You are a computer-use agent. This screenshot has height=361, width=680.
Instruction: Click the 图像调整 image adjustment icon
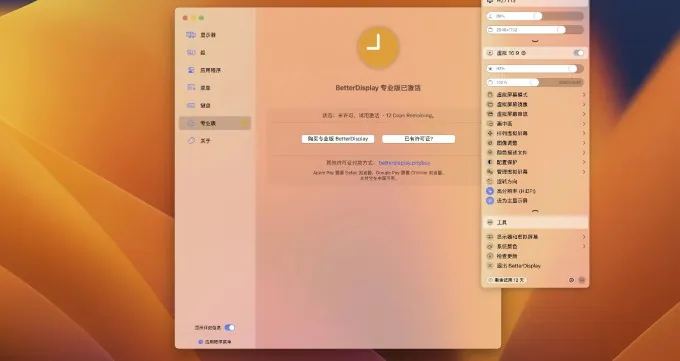tap(490, 143)
